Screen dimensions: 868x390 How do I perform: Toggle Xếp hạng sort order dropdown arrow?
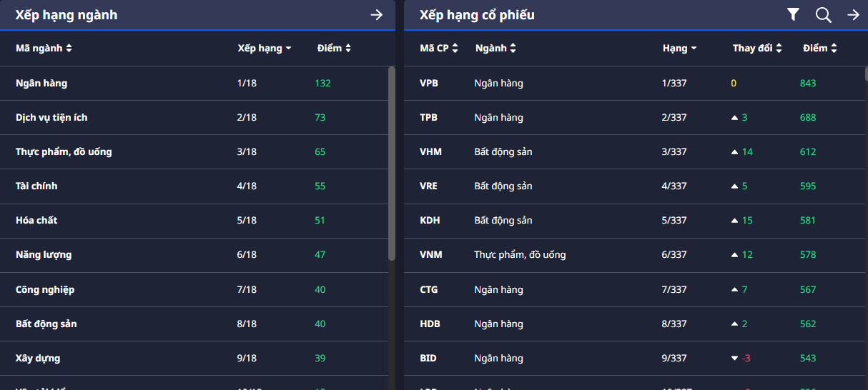point(288,49)
